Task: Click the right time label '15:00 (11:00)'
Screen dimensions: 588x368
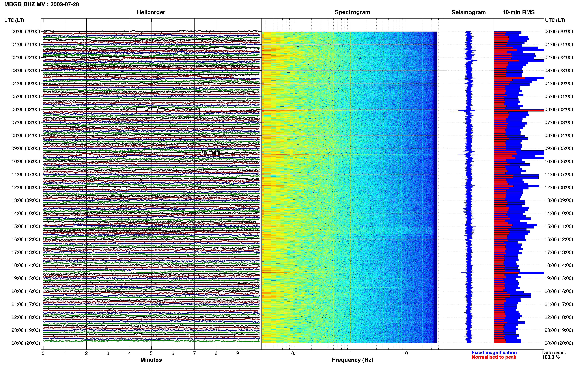Action: coord(559,226)
